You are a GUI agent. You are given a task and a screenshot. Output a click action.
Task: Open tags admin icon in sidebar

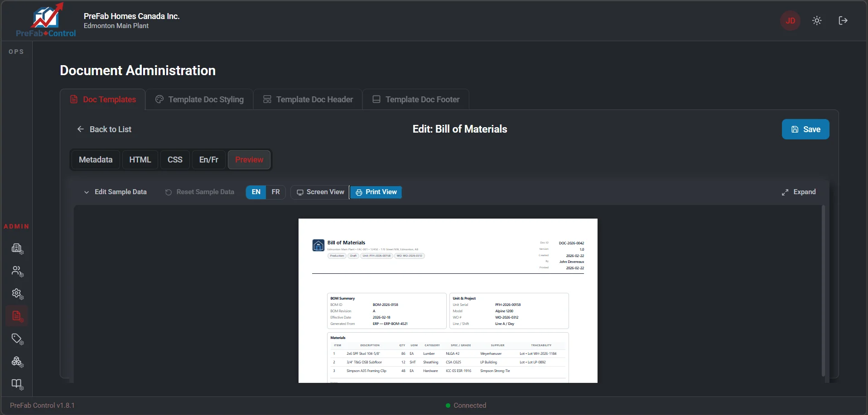[x=17, y=339]
